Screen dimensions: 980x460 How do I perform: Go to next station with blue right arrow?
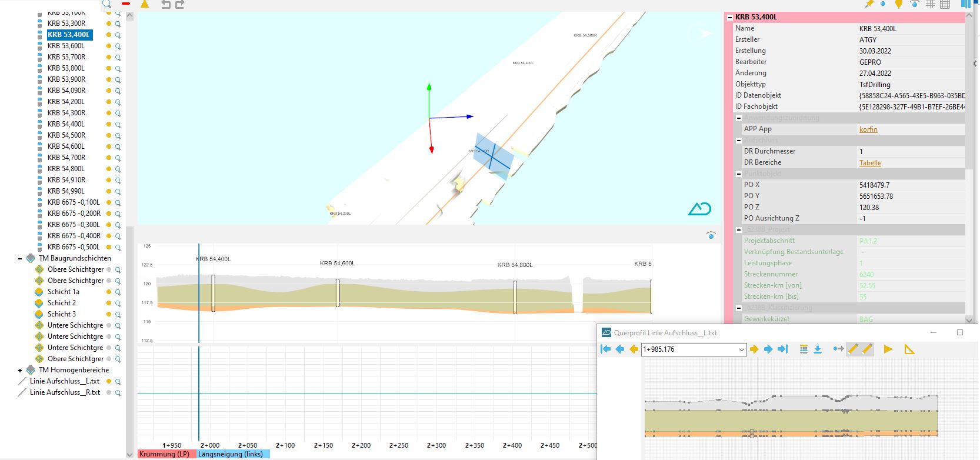click(x=768, y=349)
